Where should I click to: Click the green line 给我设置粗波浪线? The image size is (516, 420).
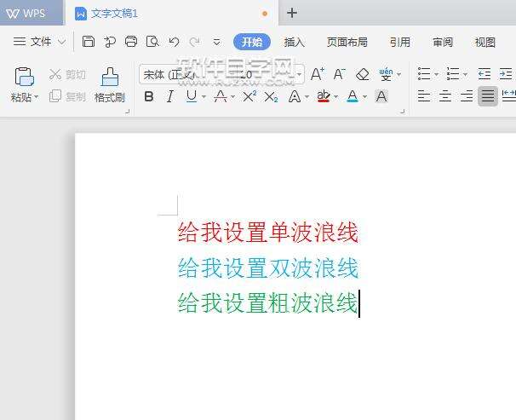pos(268,302)
